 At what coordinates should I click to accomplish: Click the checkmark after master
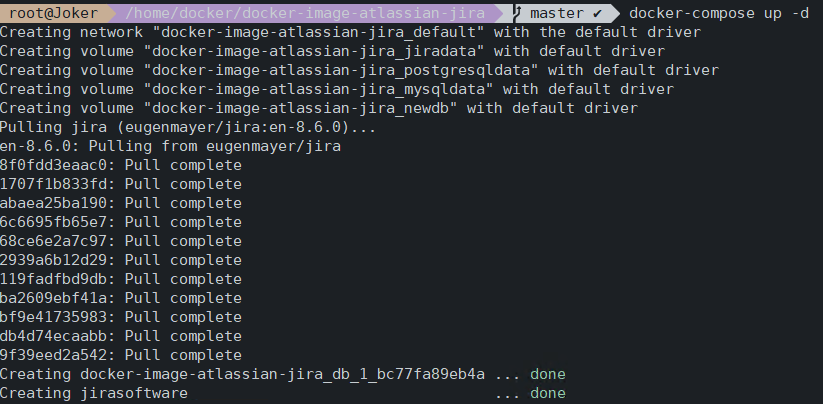click(x=597, y=13)
